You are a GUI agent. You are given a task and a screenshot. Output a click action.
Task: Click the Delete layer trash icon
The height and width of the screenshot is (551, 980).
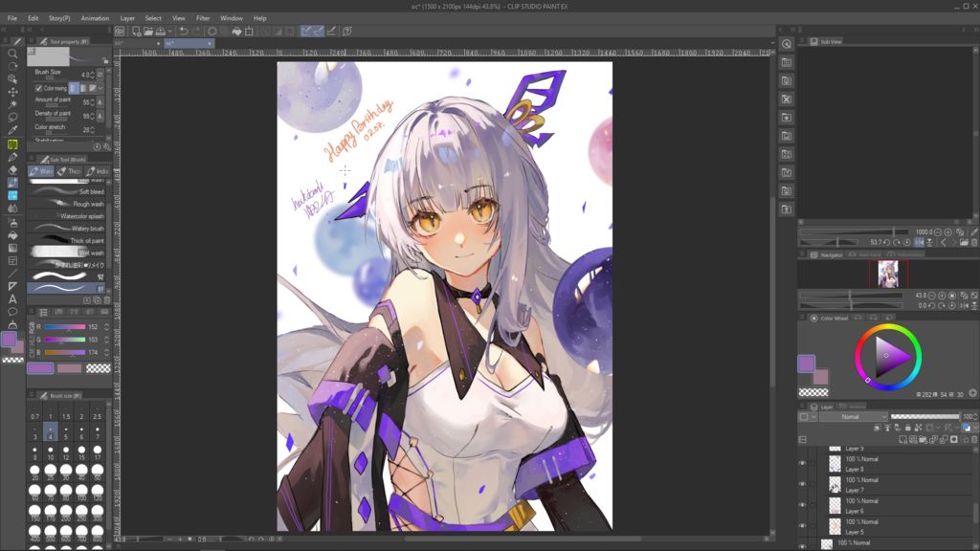(x=974, y=440)
